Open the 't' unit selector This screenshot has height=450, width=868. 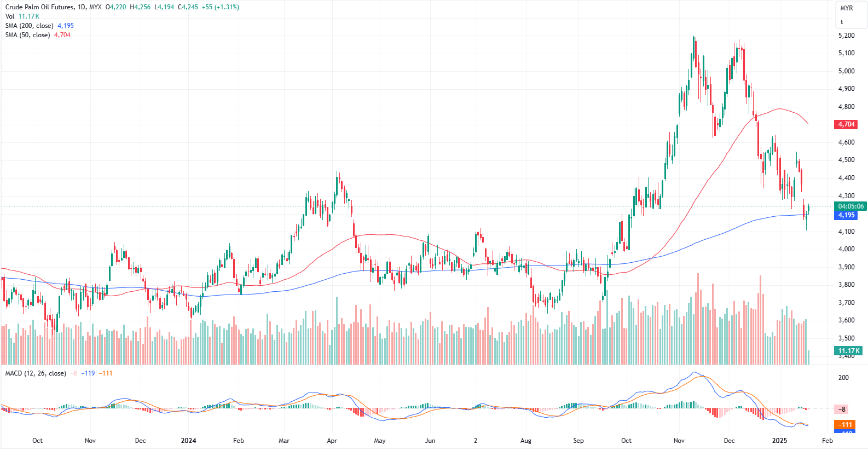(x=842, y=22)
